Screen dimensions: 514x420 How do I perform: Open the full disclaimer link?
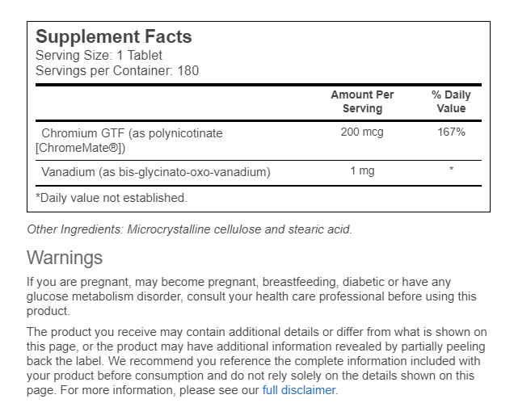299,390
